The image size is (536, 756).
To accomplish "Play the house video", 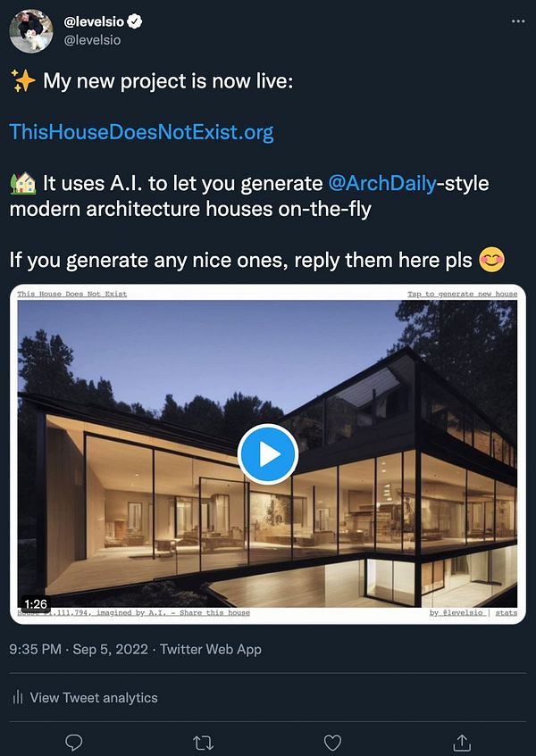I will pos(268,454).
